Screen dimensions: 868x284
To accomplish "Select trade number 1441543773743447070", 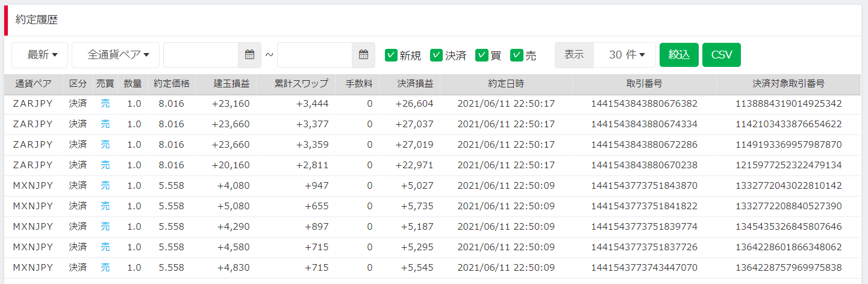I will click(x=644, y=268).
